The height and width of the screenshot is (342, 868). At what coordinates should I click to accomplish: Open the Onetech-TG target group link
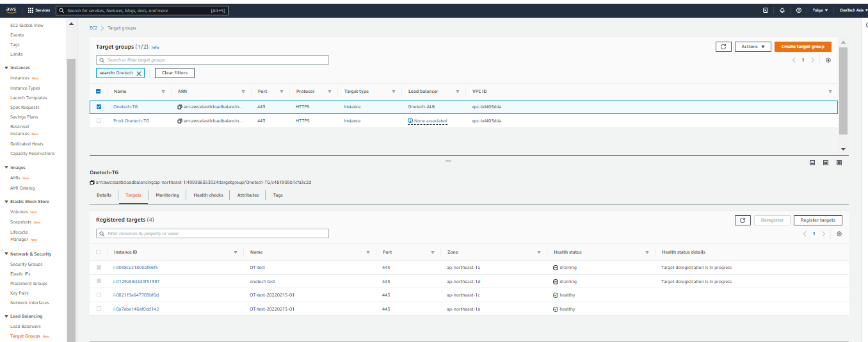125,106
